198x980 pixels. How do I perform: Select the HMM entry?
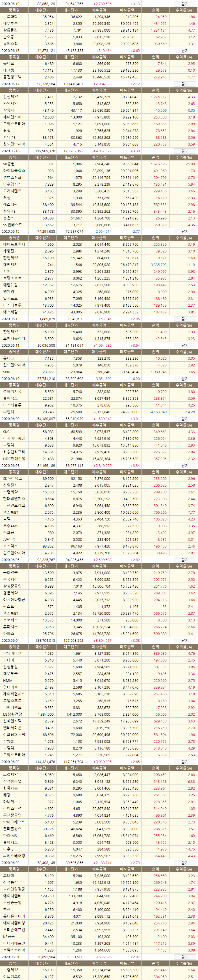[x=8, y=681]
